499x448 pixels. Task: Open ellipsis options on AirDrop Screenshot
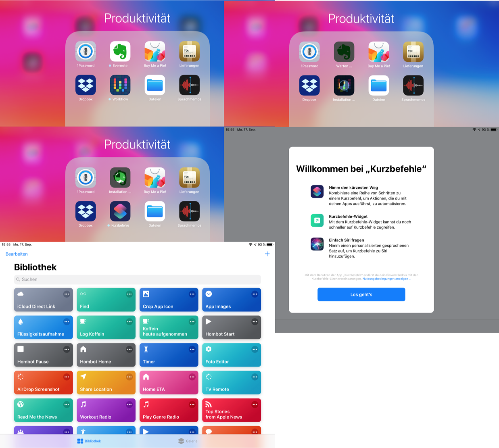coord(67,377)
